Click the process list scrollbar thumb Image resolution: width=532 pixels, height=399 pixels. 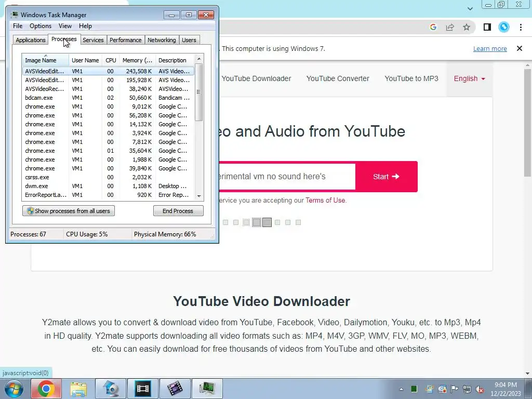click(x=199, y=92)
